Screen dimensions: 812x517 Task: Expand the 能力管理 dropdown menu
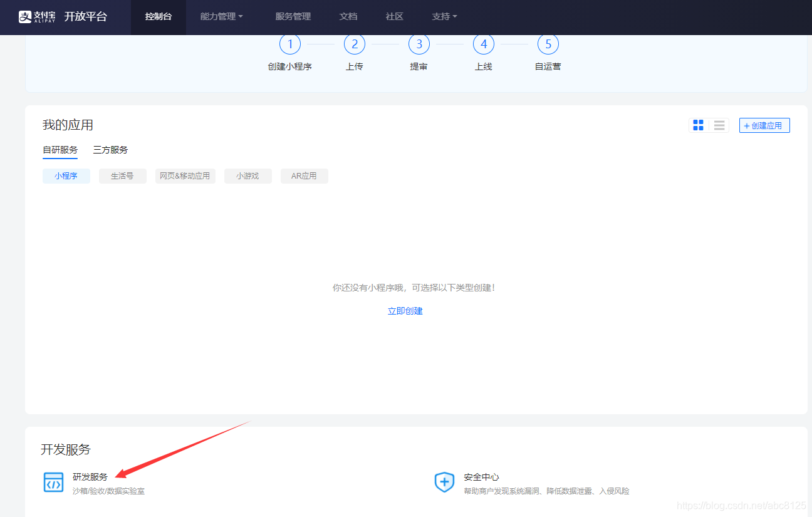(222, 17)
